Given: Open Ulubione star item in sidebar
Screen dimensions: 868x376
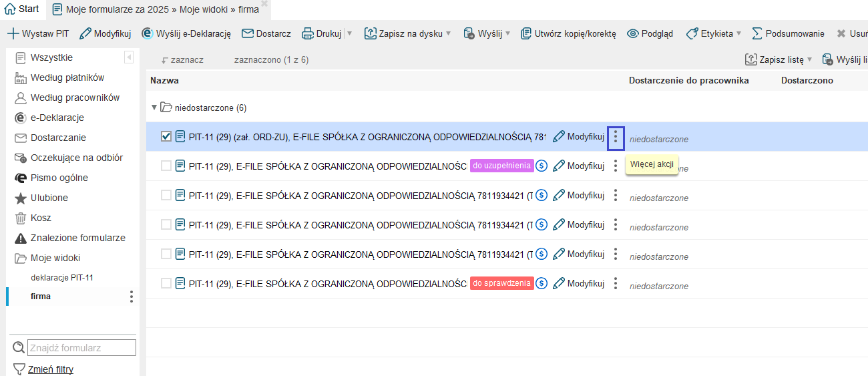Looking at the screenshot, I should pos(49,198).
